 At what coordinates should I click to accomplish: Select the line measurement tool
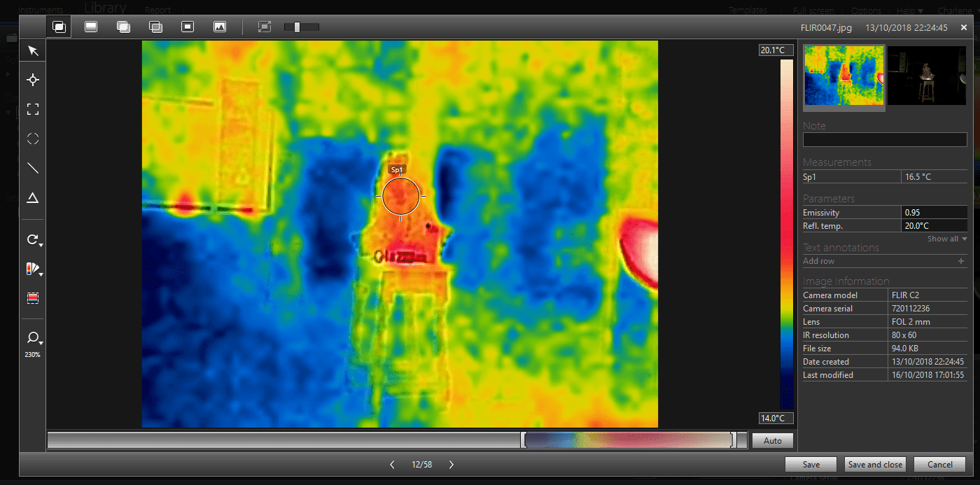click(x=33, y=168)
